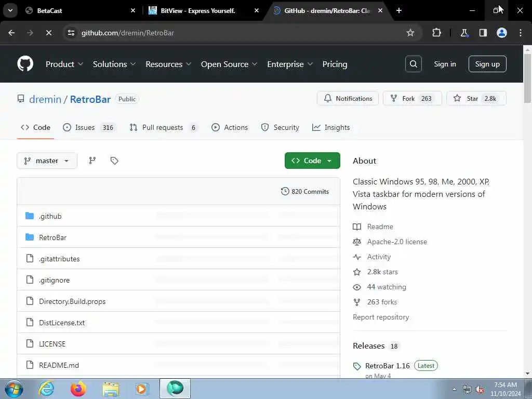Open the .github folder

(50, 216)
